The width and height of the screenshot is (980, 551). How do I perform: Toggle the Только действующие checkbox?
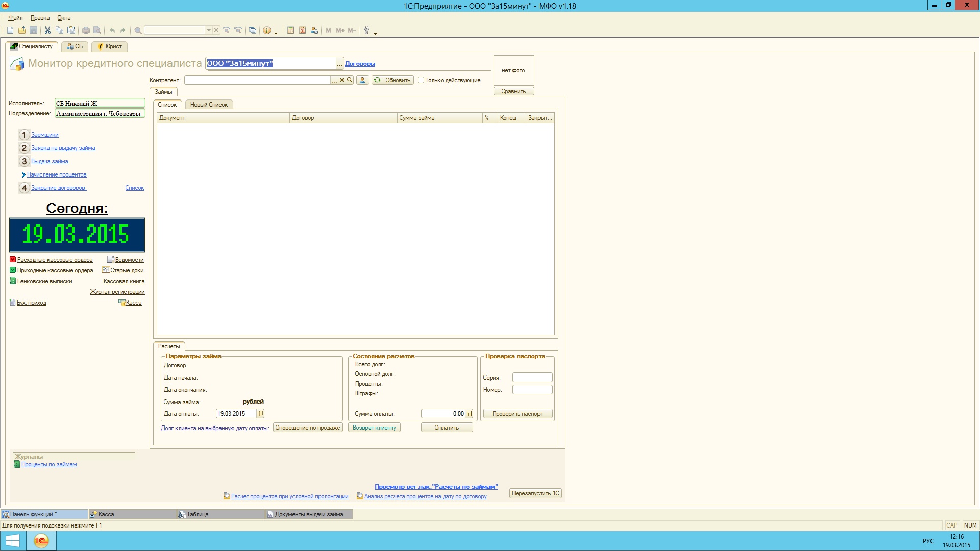pyautogui.click(x=421, y=80)
